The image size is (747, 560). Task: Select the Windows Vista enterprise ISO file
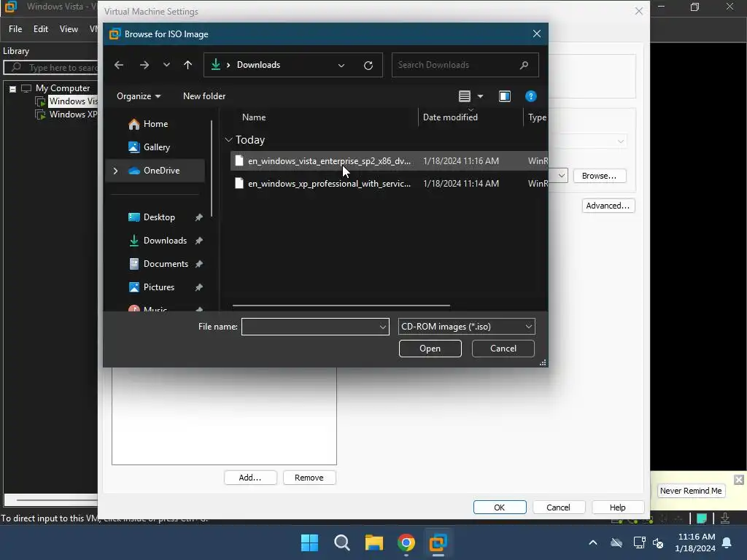pos(389,161)
